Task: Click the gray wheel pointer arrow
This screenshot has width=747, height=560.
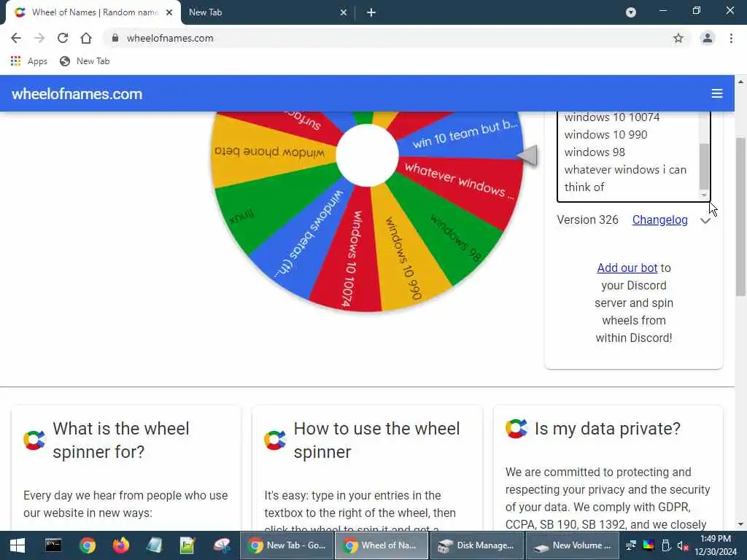Action: [x=527, y=155]
